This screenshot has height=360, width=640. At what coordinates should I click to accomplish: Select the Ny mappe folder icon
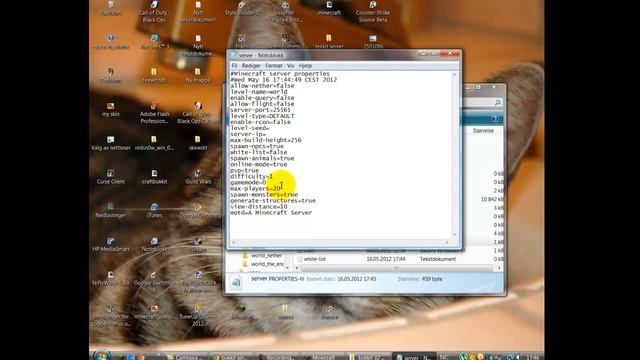coord(198,76)
